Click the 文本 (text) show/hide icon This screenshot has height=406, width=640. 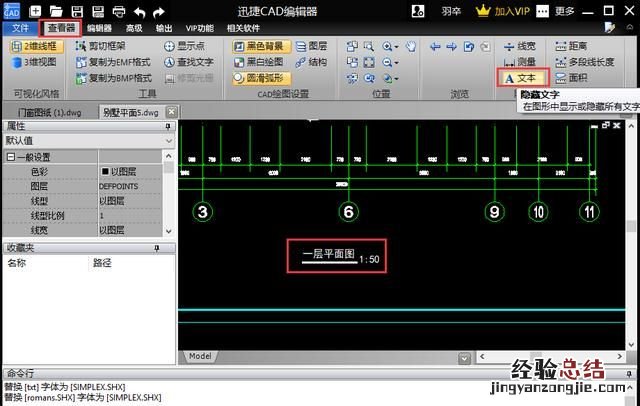point(520,77)
